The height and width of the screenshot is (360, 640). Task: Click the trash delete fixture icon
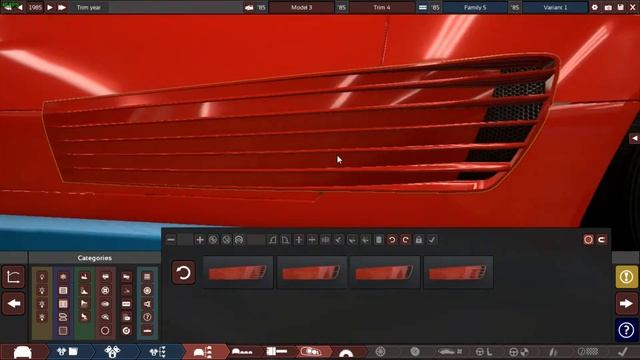(378, 240)
